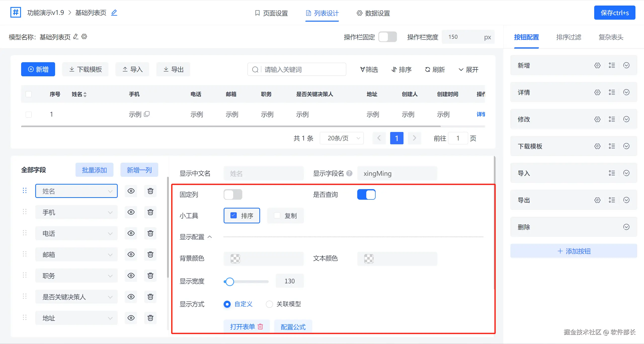The height and width of the screenshot is (344, 644).
Task: Select the 关联模型 display radio option
Action: pyautogui.click(x=269, y=304)
